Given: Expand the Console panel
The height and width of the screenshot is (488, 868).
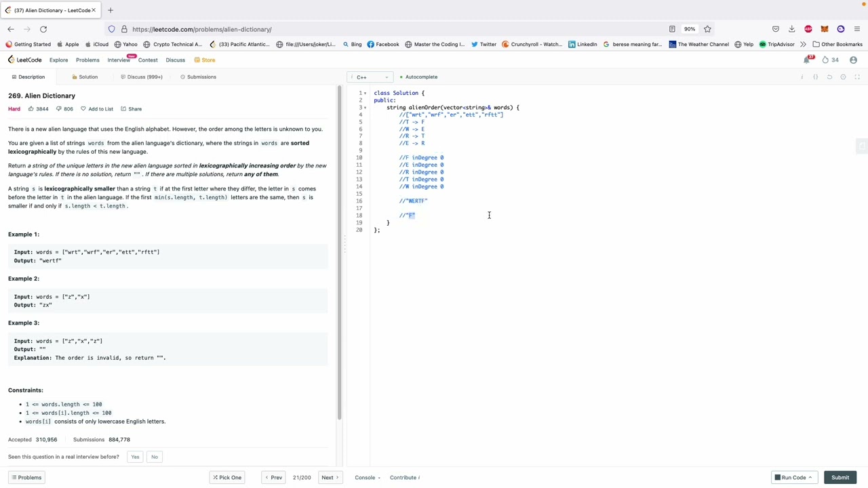Looking at the screenshot, I should click(x=368, y=477).
